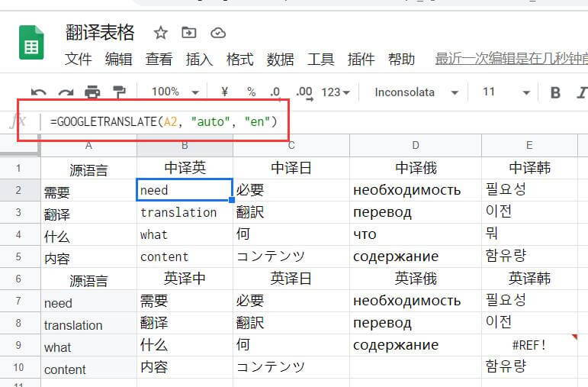Open the Inconsolata font dropdown
The image size is (588, 387).
click(416, 92)
